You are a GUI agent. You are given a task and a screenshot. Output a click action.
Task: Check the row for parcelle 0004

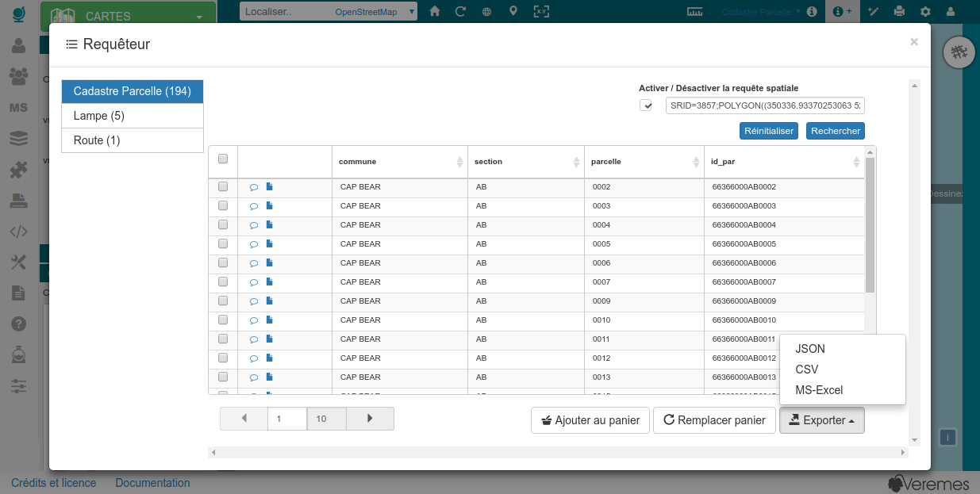pyautogui.click(x=223, y=224)
